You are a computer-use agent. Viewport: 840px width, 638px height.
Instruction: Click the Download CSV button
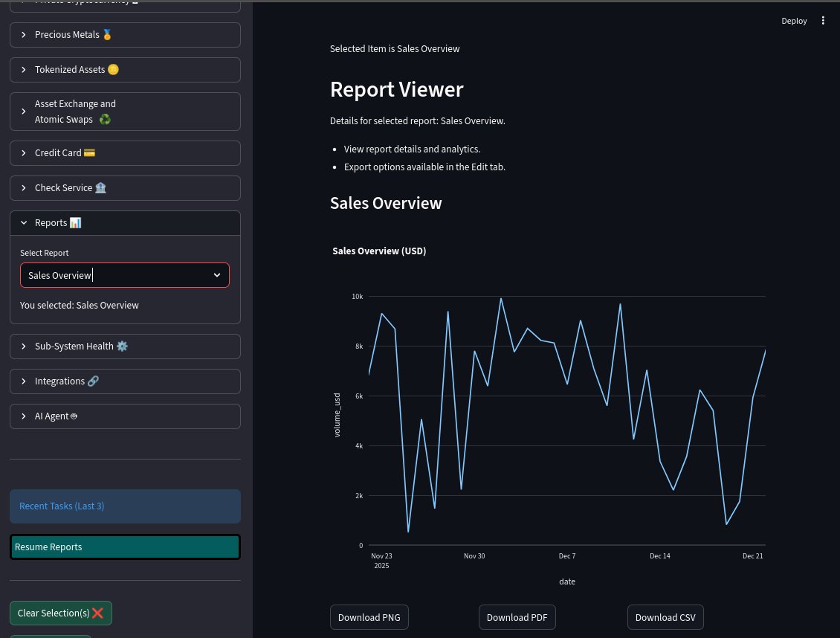665,617
